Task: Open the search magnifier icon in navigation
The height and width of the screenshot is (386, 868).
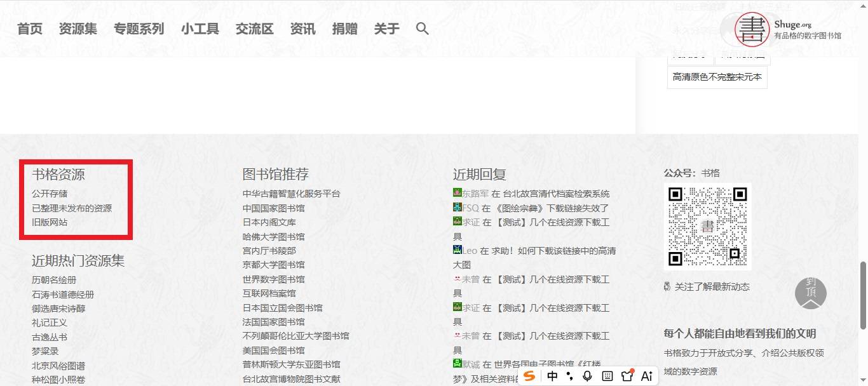Action: tap(423, 29)
